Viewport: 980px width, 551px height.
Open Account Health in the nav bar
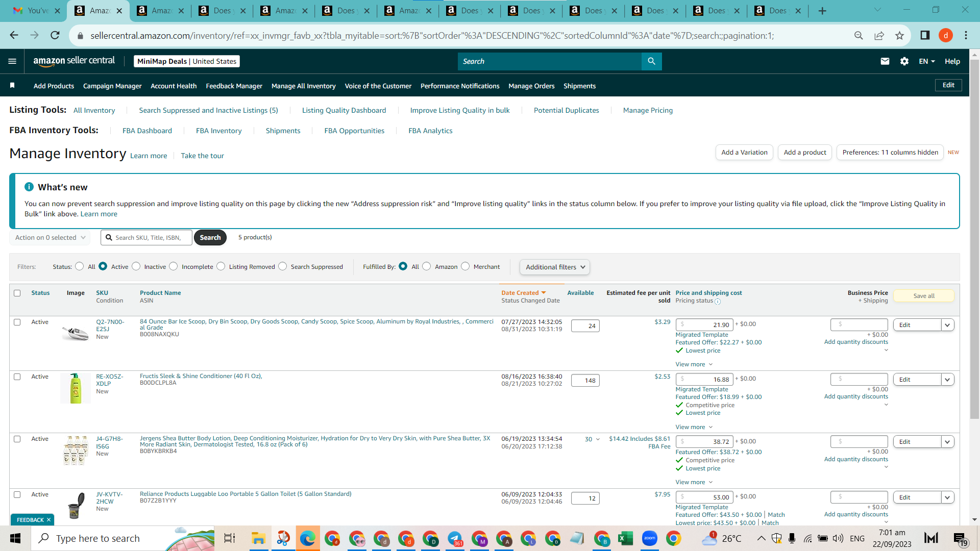pos(174,86)
